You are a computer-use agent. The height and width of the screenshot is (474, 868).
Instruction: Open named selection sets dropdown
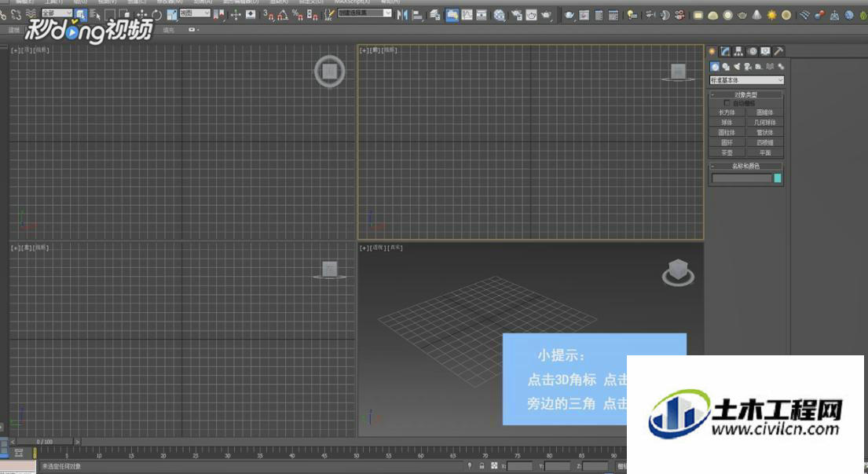(364, 13)
